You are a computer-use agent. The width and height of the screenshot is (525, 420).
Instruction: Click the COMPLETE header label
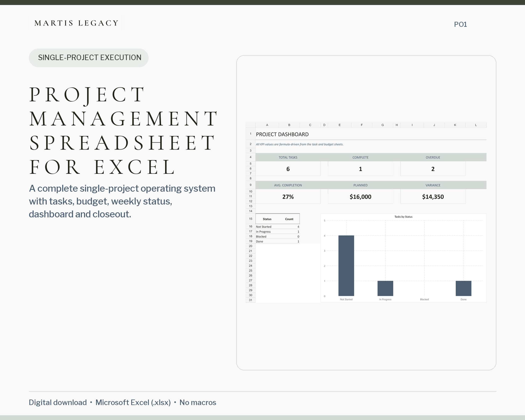click(360, 157)
